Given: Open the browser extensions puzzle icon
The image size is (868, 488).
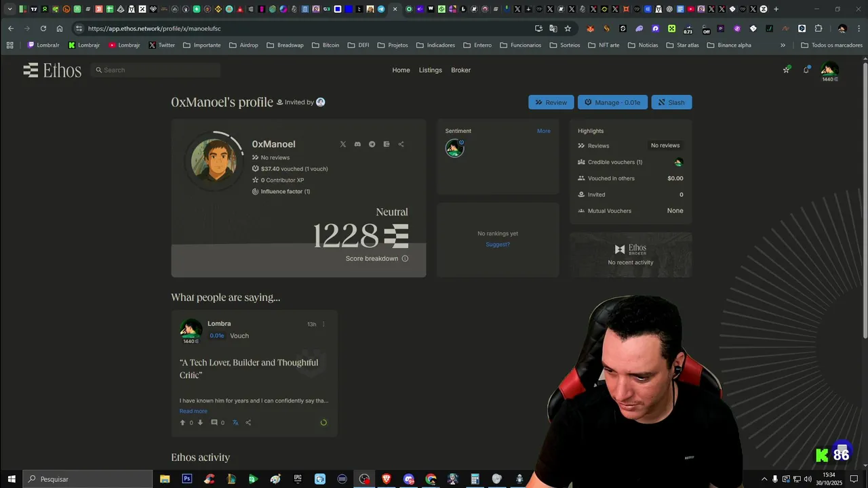Looking at the screenshot, I should [818, 28].
